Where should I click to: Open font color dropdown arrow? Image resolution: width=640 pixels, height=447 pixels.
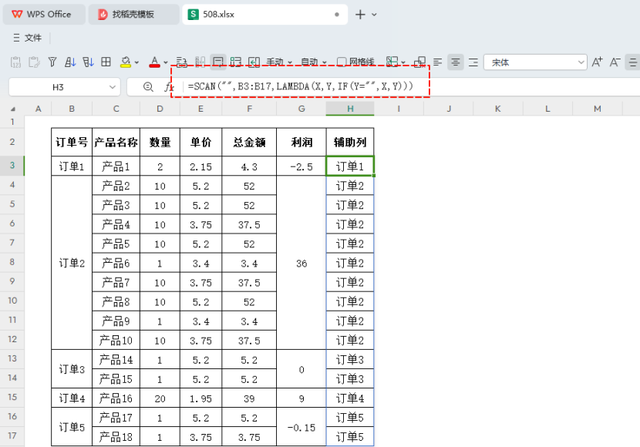(165, 62)
